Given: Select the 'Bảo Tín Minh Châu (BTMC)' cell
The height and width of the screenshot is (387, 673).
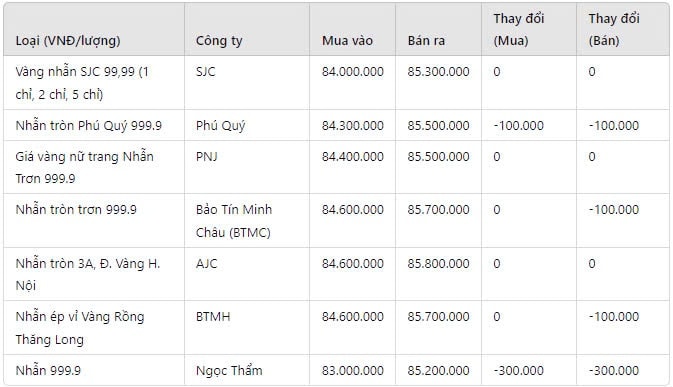Looking at the screenshot, I should tap(234, 221).
